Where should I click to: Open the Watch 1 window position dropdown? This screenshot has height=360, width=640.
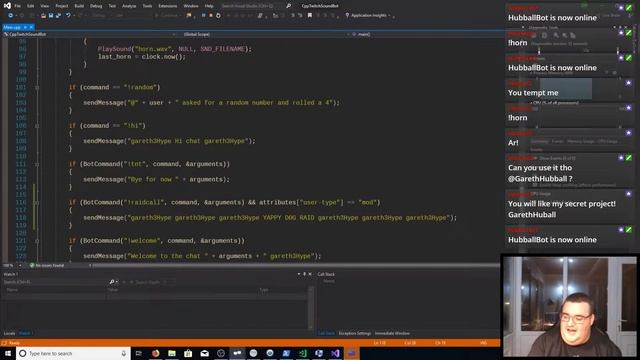click(299, 274)
